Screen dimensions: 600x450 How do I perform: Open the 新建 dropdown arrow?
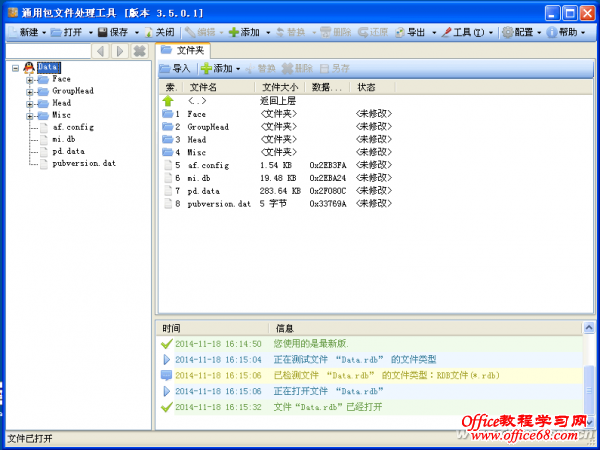pos(44,33)
